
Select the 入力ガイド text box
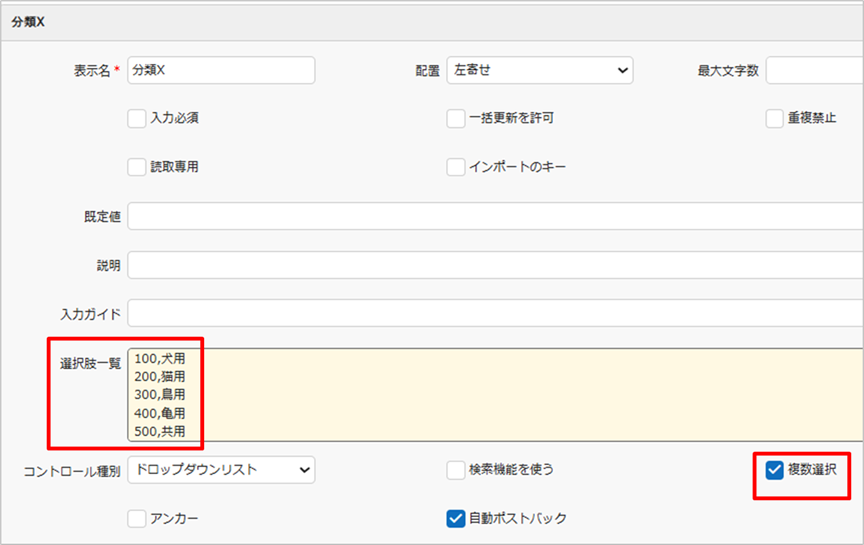coord(495,313)
